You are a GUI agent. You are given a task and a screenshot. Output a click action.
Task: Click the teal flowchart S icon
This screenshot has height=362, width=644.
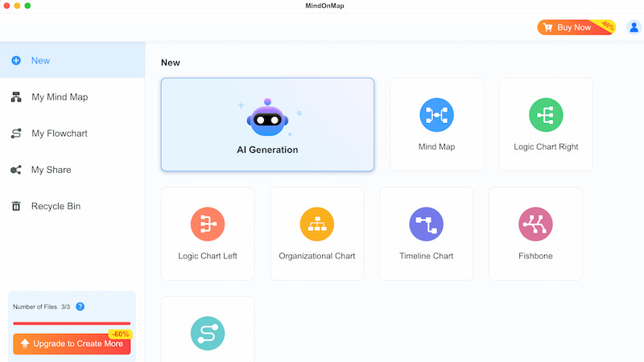[208, 333]
